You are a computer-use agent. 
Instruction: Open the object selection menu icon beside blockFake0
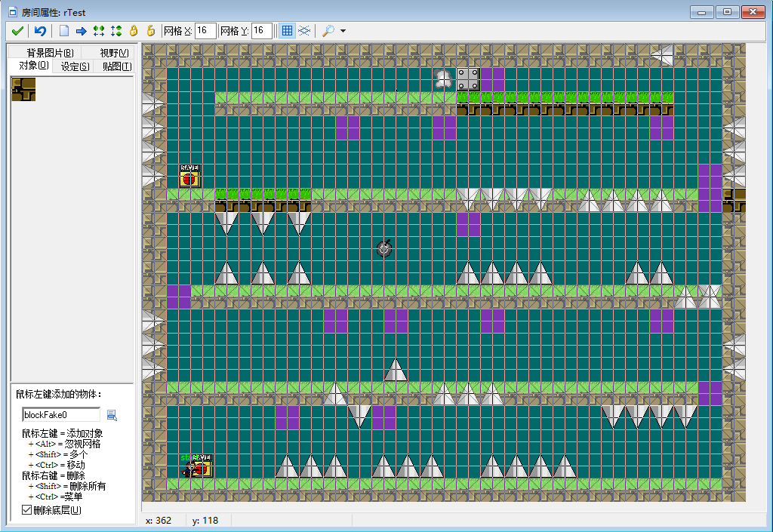[x=112, y=415]
